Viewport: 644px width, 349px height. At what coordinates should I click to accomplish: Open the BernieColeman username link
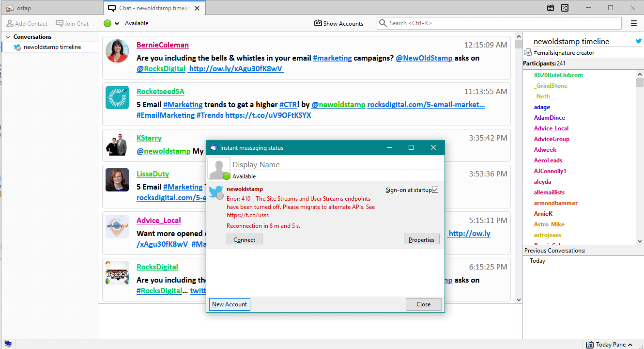pos(163,45)
